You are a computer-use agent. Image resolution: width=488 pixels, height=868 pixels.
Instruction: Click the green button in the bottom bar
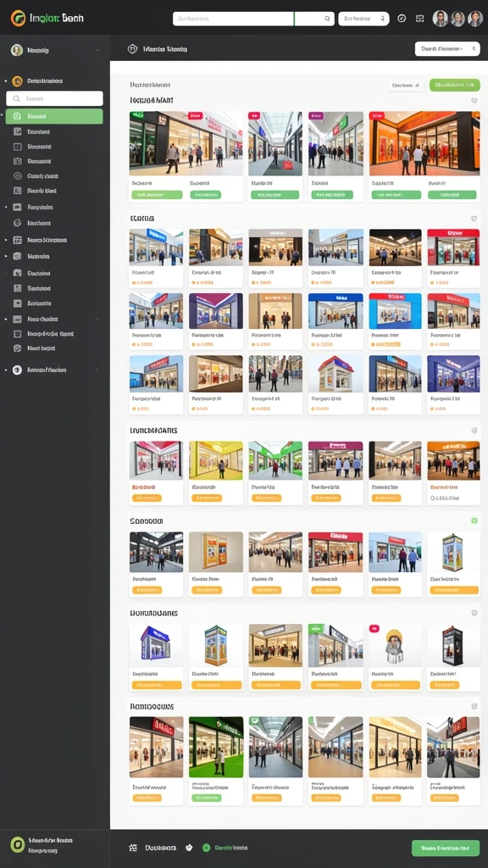(x=446, y=848)
